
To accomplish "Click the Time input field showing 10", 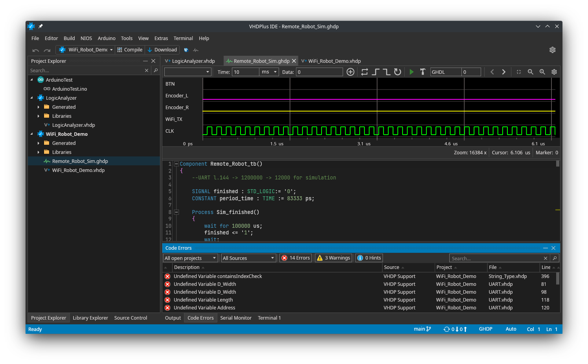I will click(245, 72).
